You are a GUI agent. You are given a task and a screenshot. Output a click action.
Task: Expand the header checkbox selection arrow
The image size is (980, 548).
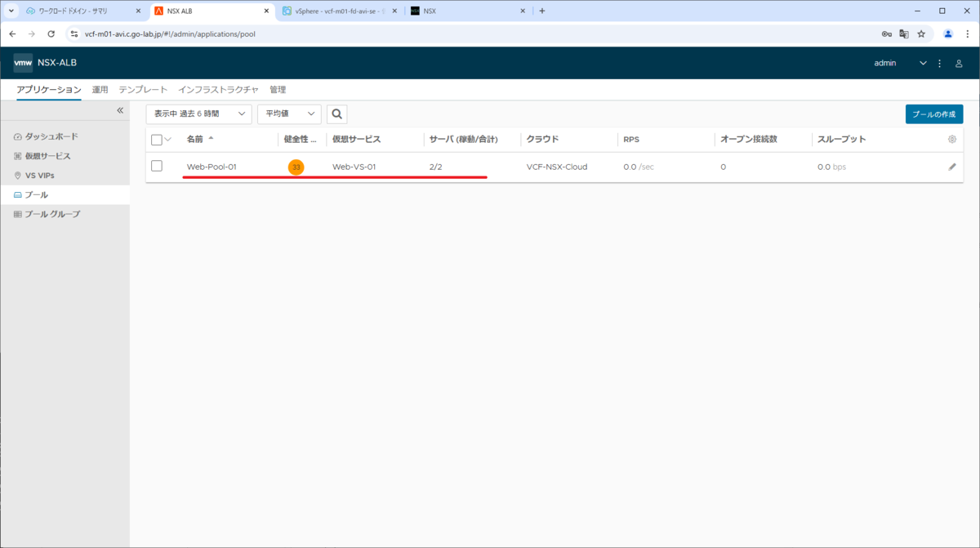coord(168,140)
